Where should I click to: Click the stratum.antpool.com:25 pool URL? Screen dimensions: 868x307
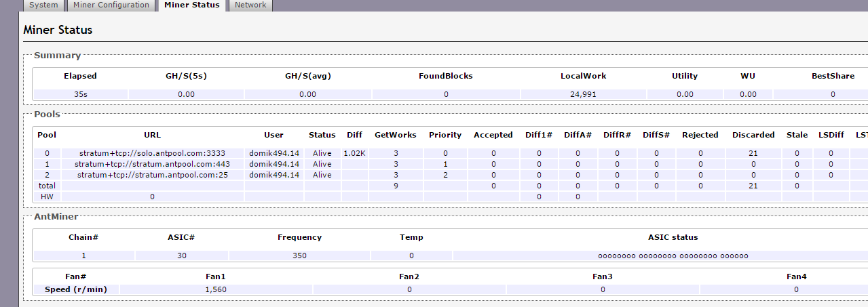point(152,176)
